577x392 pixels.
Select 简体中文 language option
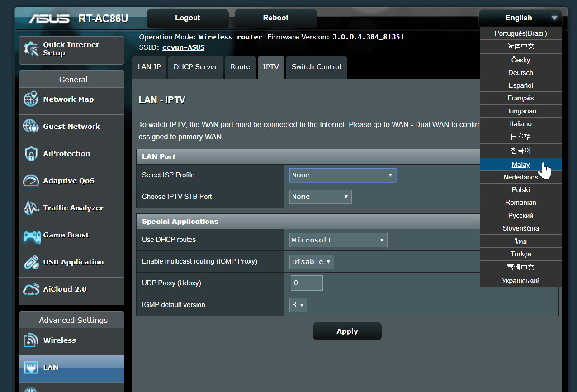pyautogui.click(x=520, y=47)
